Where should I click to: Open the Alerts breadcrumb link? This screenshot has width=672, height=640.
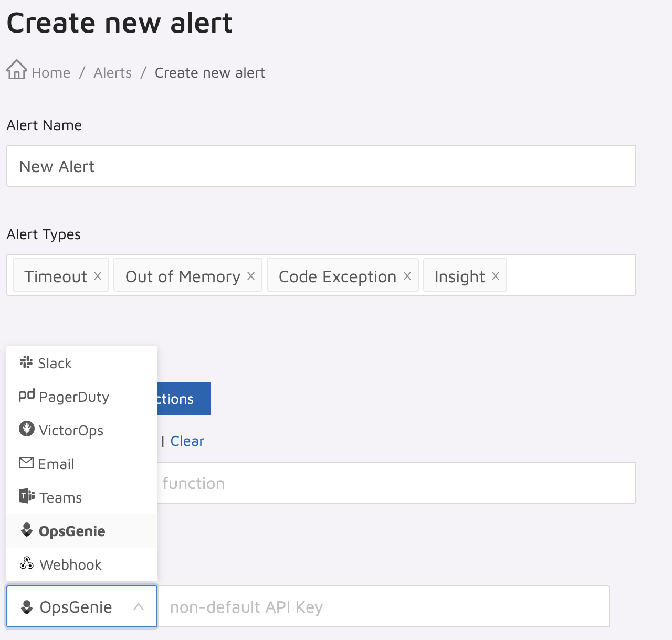[113, 73]
